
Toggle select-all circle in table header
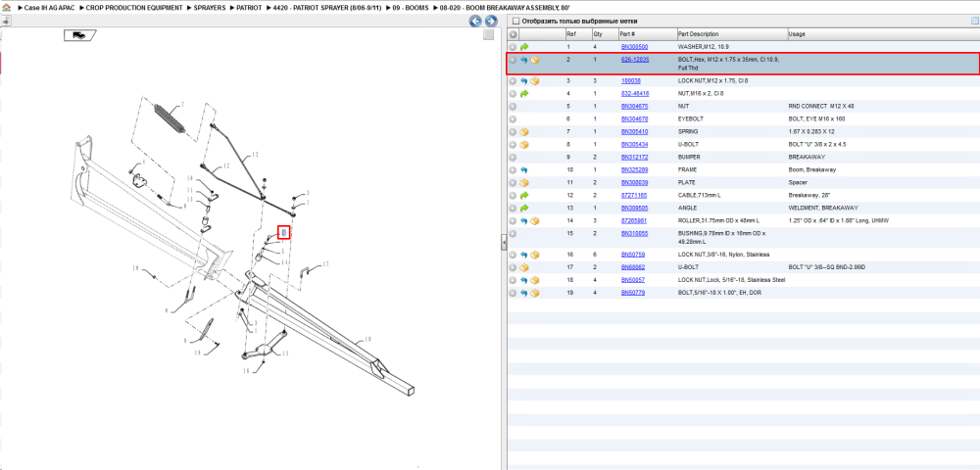point(514,34)
